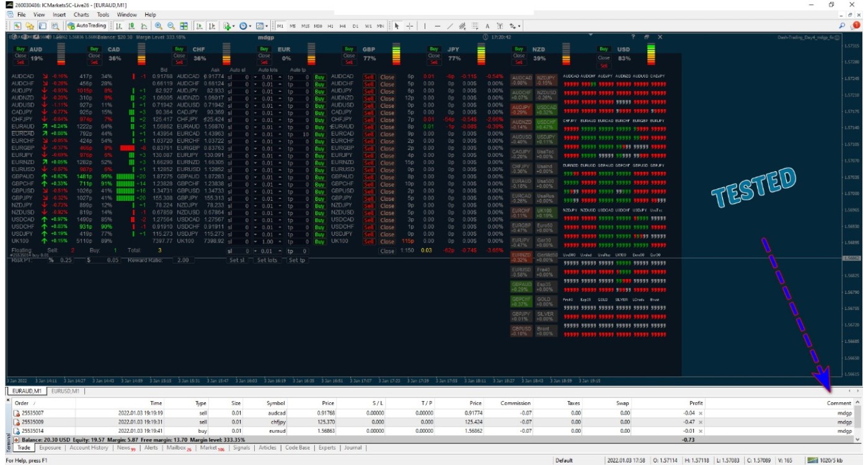Click the Zoom In magnifier icon

pyautogui.click(x=159, y=26)
